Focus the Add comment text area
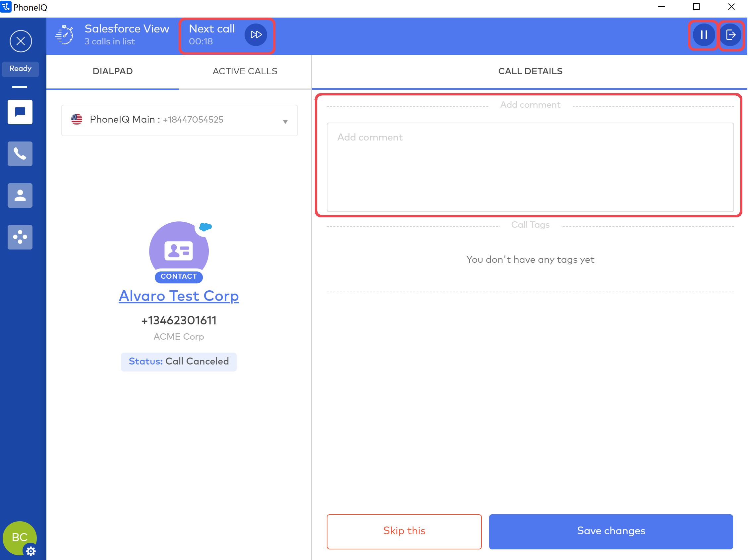Screen dimensions: 749x560 click(530, 168)
